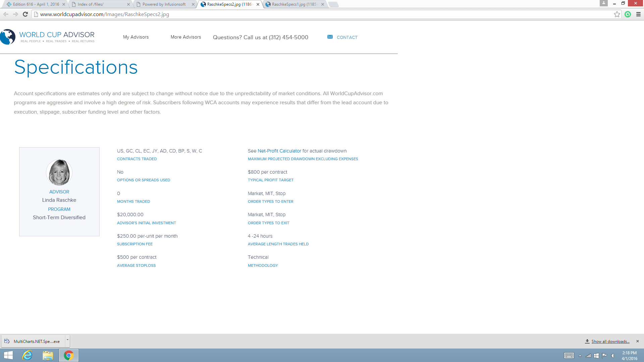The height and width of the screenshot is (362, 644).
Task: Click the PROGRAM label
Action: click(x=59, y=209)
